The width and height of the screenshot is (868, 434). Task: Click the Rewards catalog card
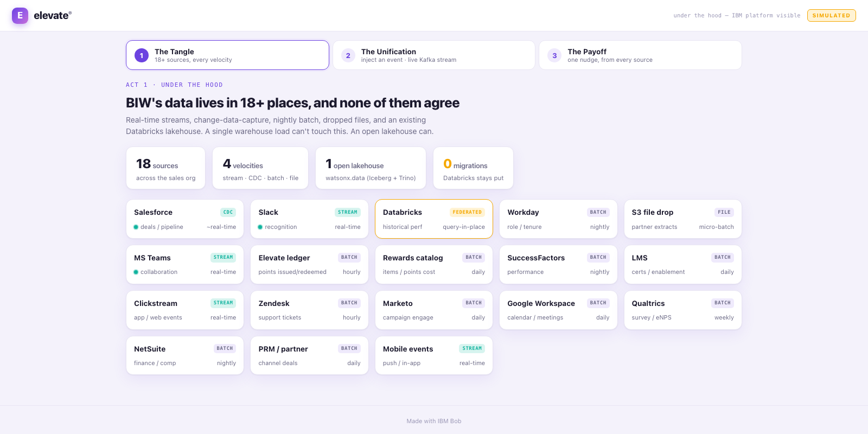click(434, 264)
